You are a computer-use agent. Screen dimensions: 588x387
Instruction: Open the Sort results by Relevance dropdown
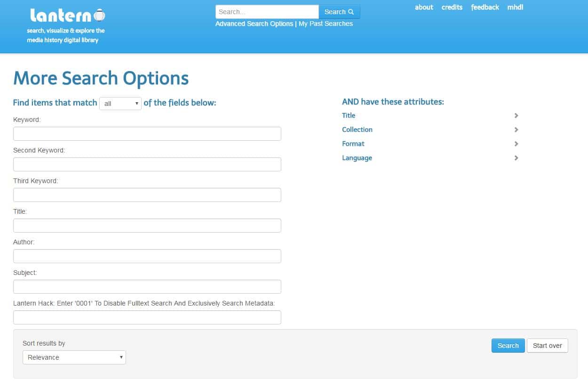(74, 357)
